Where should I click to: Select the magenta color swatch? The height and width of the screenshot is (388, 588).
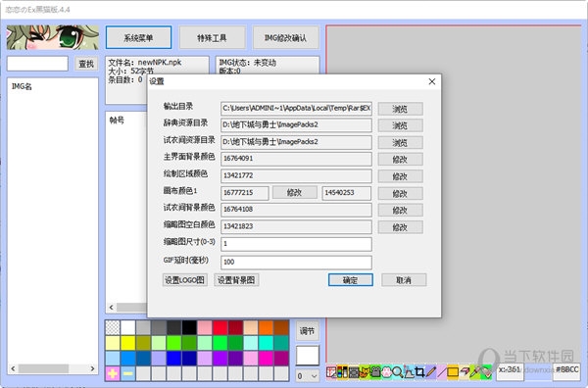tap(266, 358)
